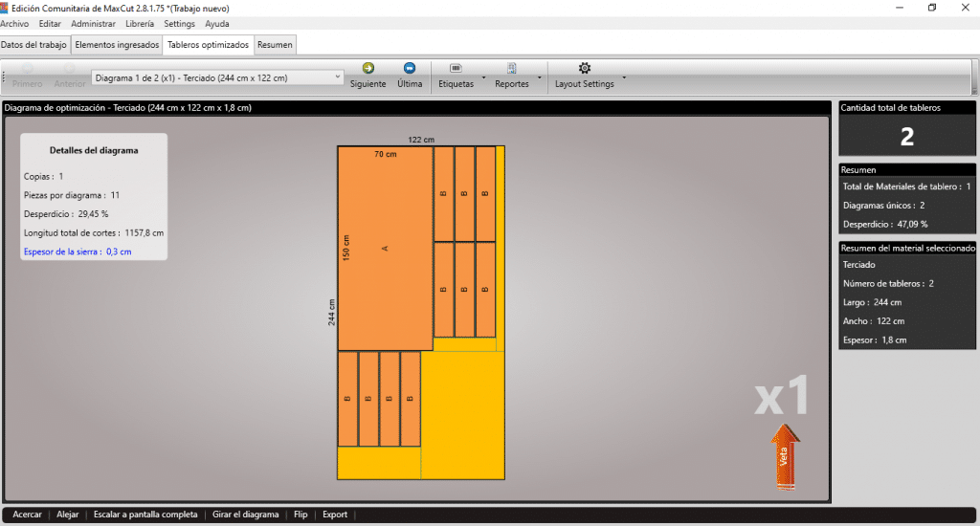Open the Layout Settings gear icon
980x526 pixels.
pyautogui.click(x=585, y=68)
